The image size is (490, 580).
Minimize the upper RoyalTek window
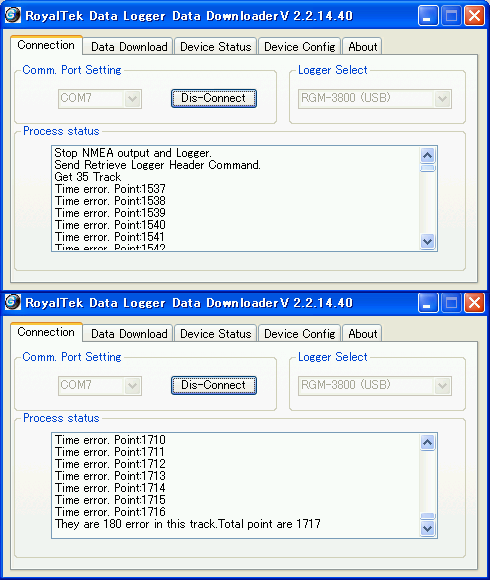click(428, 16)
